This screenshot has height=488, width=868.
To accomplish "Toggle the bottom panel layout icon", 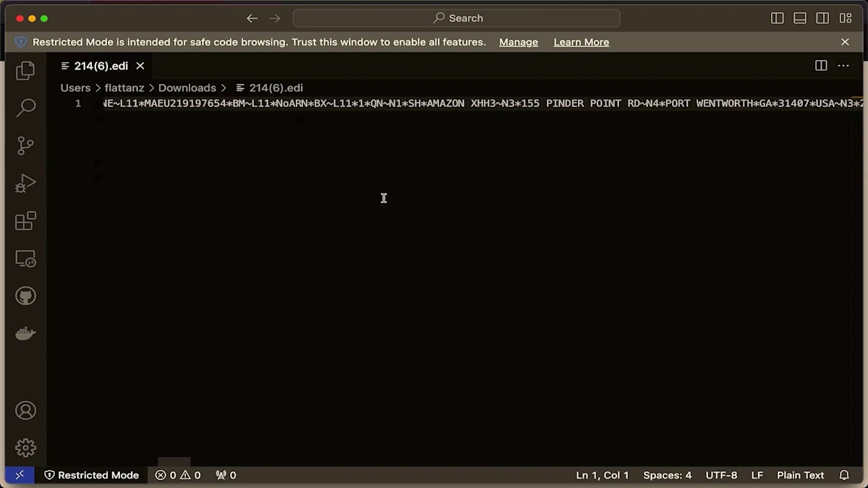I will [x=800, y=18].
